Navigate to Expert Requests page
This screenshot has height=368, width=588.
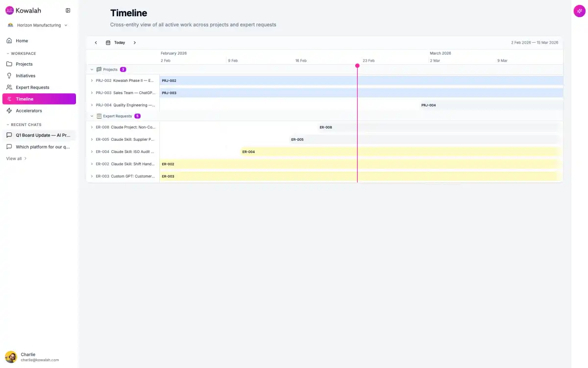click(32, 87)
